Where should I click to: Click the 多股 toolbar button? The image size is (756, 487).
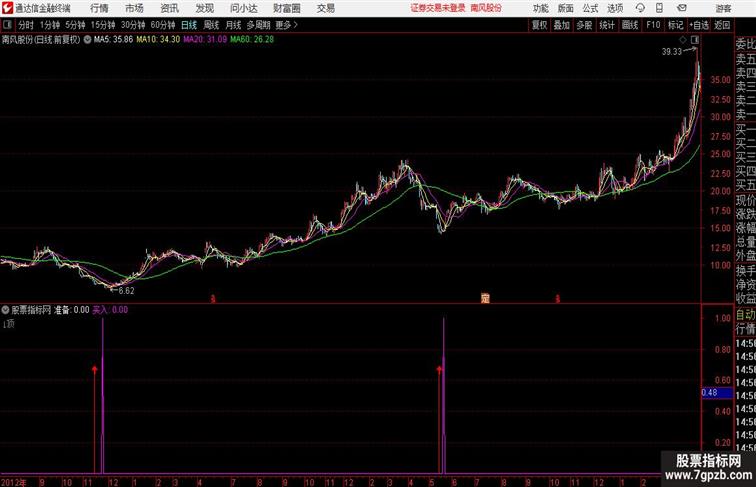[x=584, y=25]
